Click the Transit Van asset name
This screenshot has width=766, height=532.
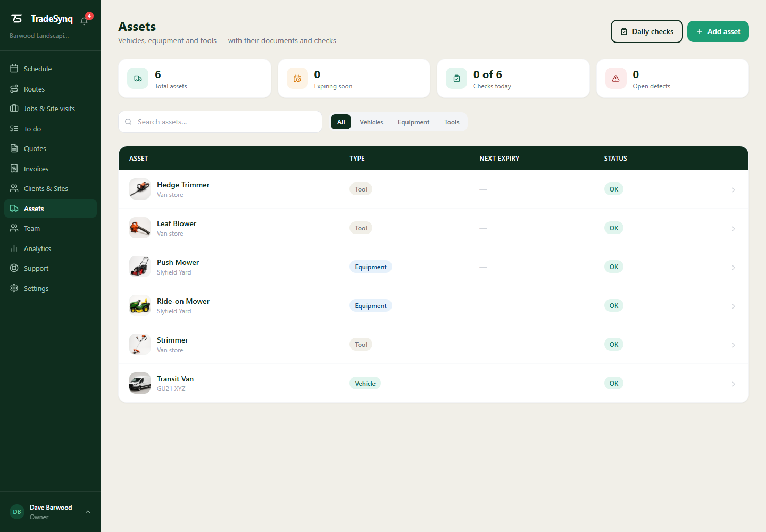(x=175, y=379)
